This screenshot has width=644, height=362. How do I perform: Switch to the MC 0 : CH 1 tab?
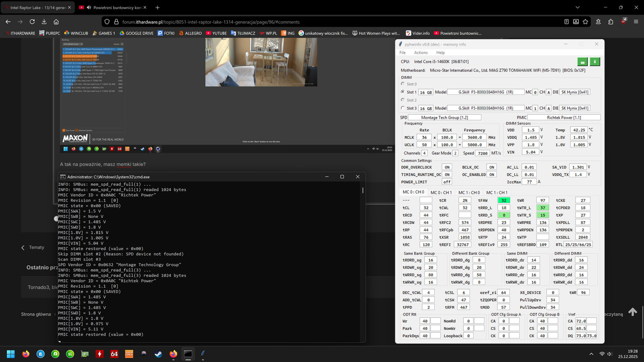point(441,192)
